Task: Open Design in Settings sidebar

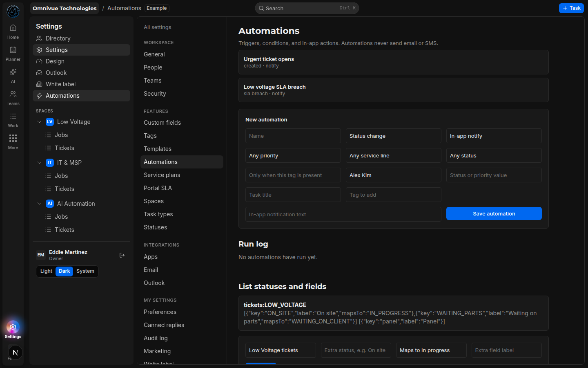Action: 81,61
